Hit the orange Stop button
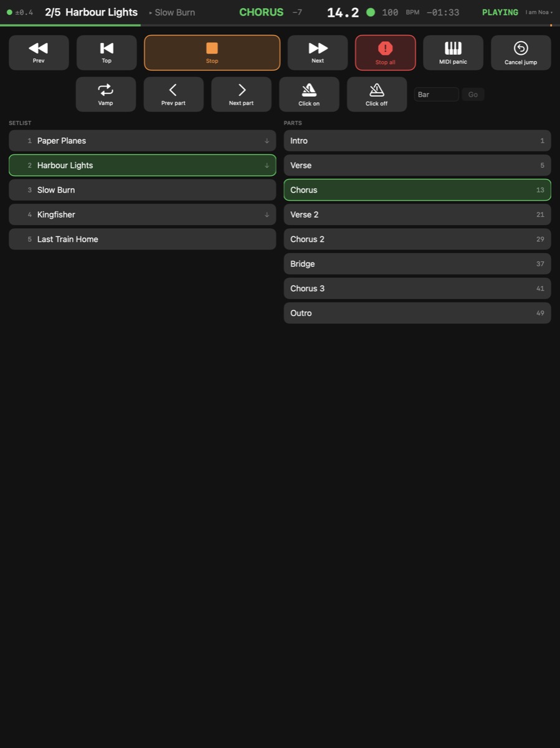560x748 pixels. 212,52
